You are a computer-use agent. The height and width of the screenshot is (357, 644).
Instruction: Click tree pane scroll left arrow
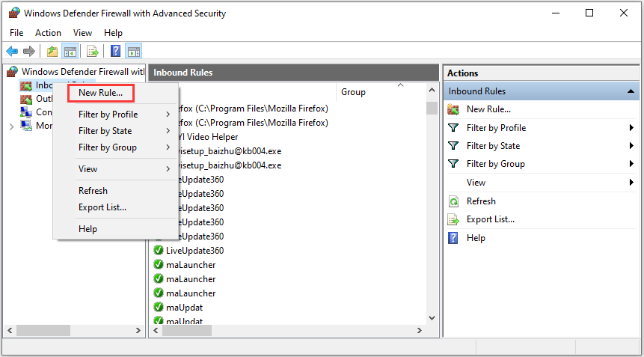[x=10, y=330]
